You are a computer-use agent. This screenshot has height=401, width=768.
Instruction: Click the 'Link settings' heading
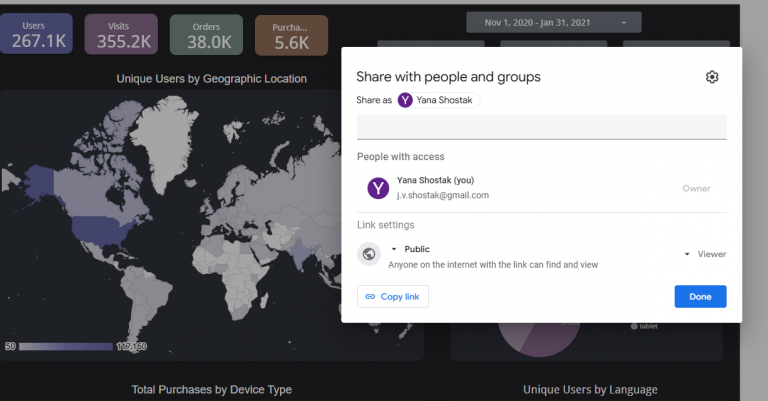(x=385, y=225)
